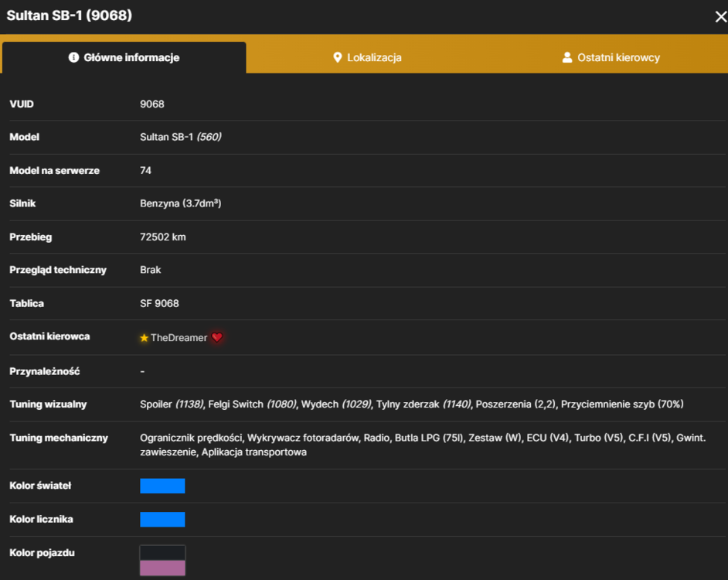Click the person icon beside Ostatni kierowcy
Screen dimensions: 728x580
(x=567, y=57)
